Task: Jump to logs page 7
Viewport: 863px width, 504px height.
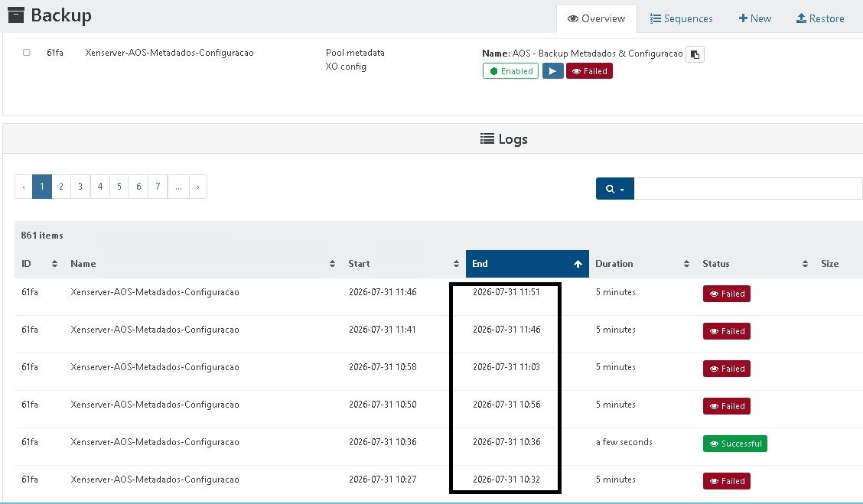Action: tap(158, 187)
